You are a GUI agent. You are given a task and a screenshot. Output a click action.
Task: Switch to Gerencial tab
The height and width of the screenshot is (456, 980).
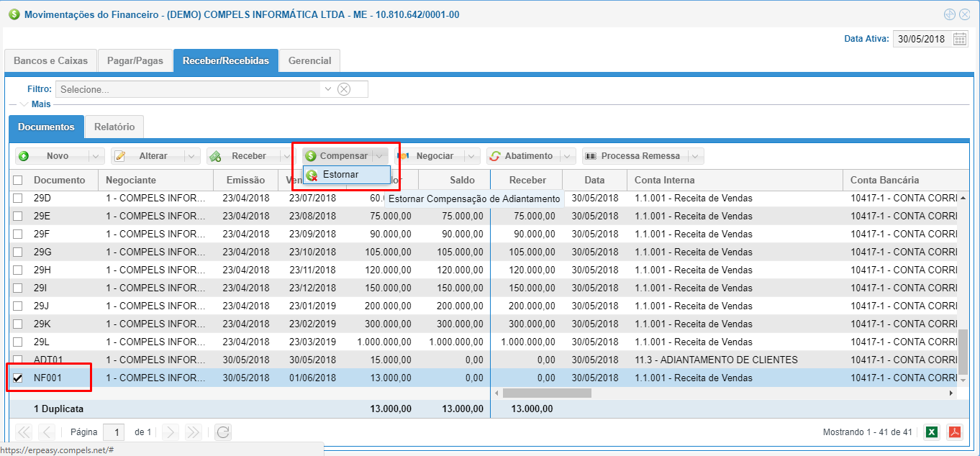[309, 60]
